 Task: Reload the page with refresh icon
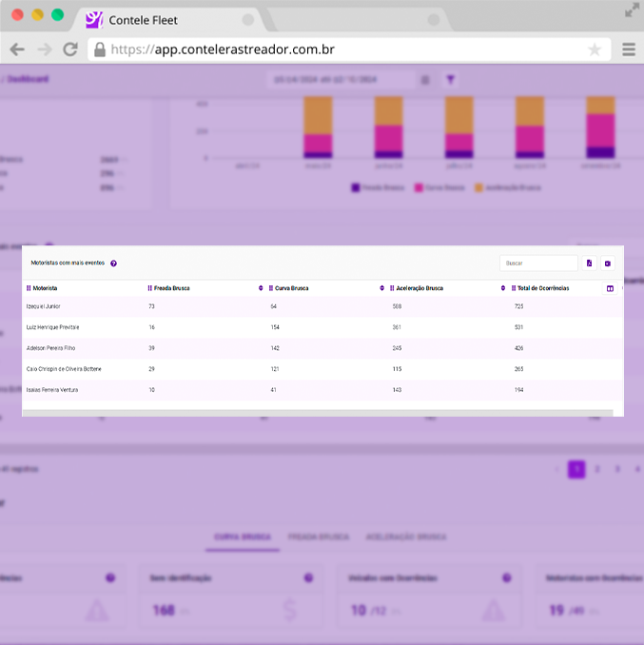(x=70, y=49)
